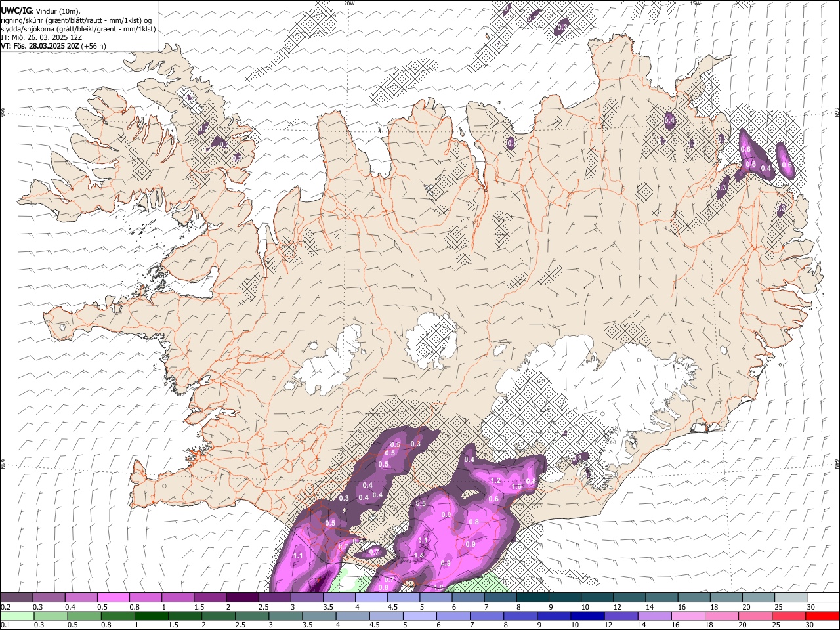Click the palest green 0.1 rain legend swatch
Screen dimensions: 840x630
click(x=17, y=616)
